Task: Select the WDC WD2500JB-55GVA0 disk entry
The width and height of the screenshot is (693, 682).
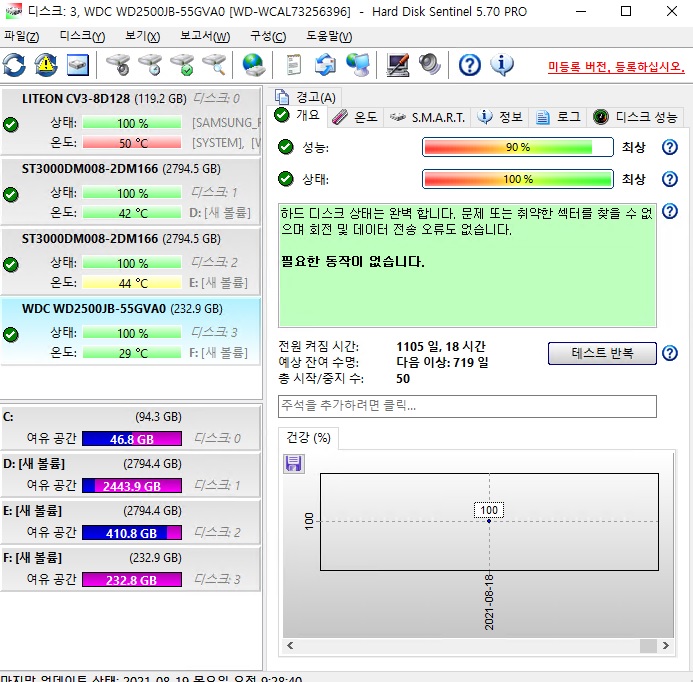Action: tap(131, 331)
